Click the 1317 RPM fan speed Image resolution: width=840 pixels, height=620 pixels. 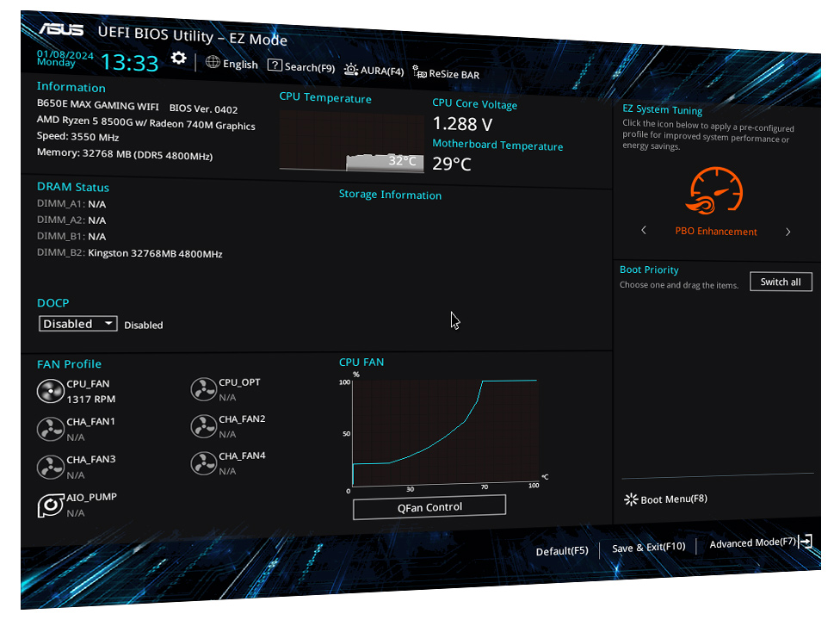pyautogui.click(x=90, y=399)
